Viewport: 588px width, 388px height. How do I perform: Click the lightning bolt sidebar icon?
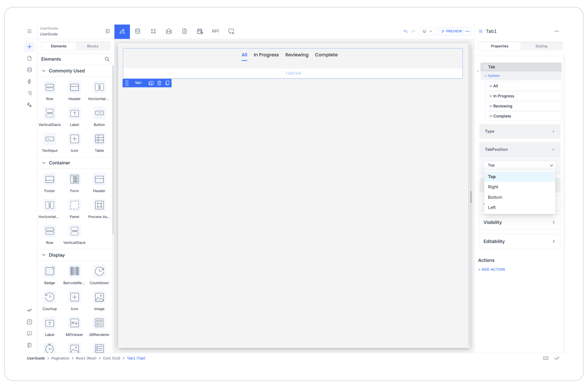pyautogui.click(x=29, y=81)
